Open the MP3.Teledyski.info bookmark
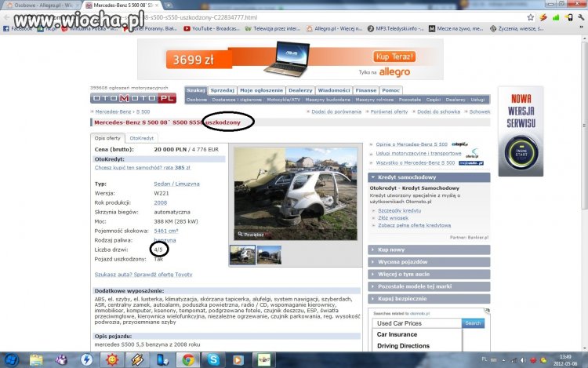 395,28
